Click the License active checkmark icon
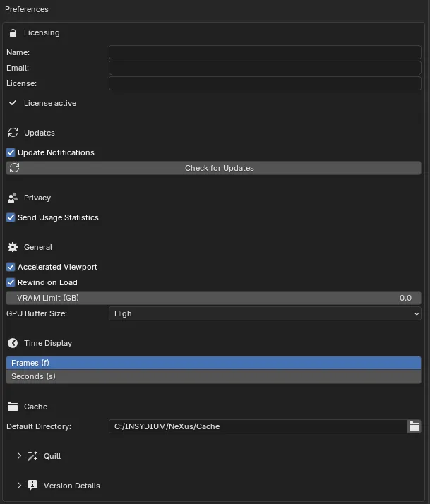 click(x=13, y=103)
